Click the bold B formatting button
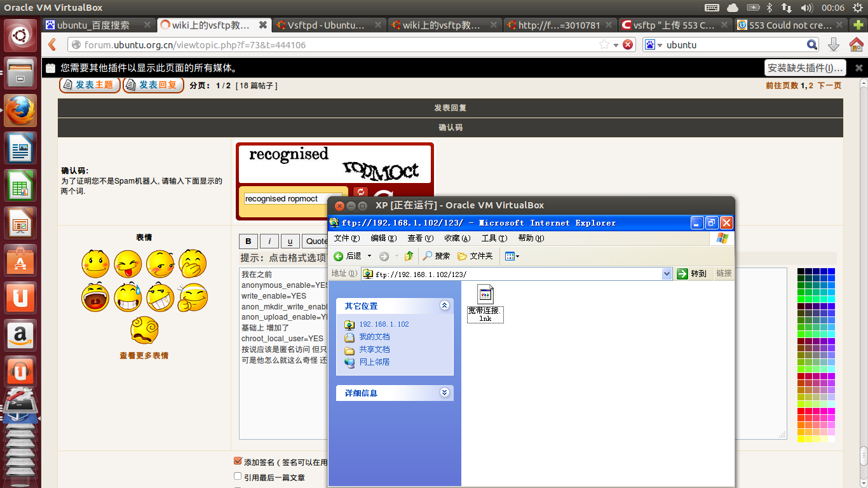The width and height of the screenshot is (868, 488). coord(248,241)
